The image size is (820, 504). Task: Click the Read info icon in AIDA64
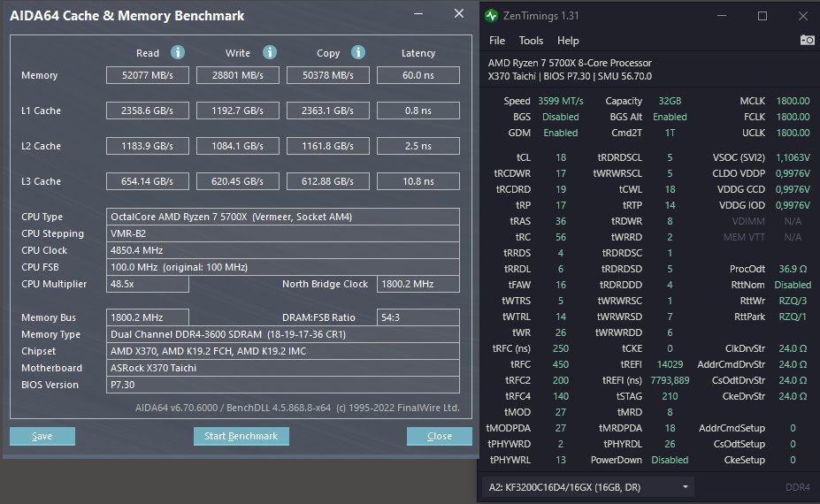(x=178, y=52)
